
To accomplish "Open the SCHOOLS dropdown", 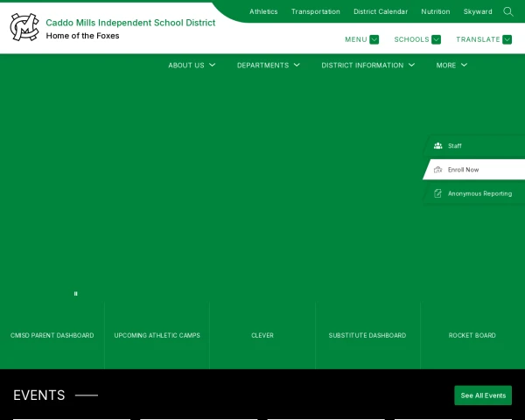I will 416,39.
